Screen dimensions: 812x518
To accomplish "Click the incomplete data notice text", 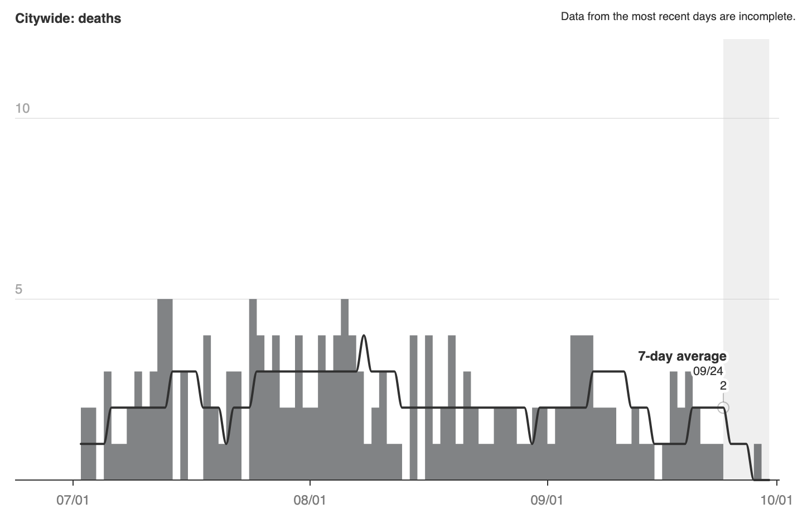I will 678,17.
